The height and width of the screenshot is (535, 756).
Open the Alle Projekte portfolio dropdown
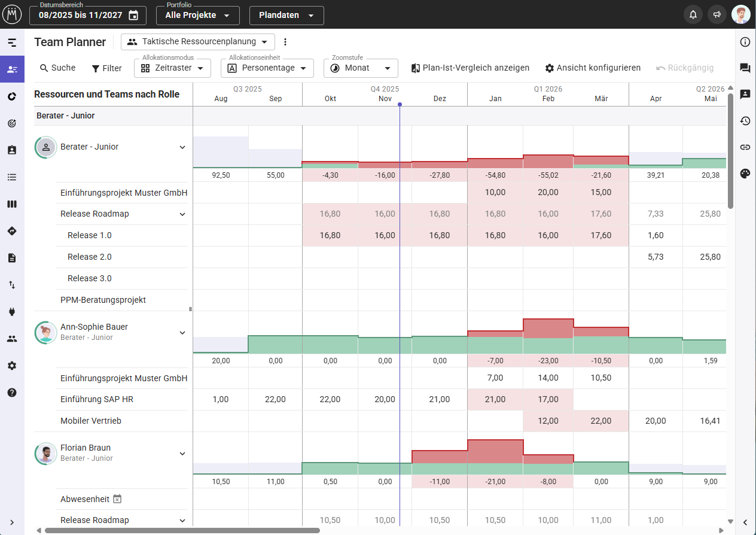[x=197, y=16]
